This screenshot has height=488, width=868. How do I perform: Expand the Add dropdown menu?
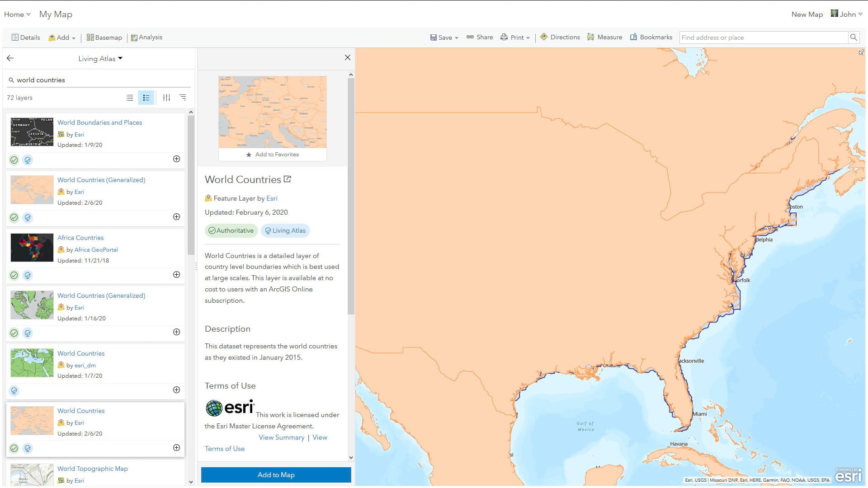(x=62, y=38)
